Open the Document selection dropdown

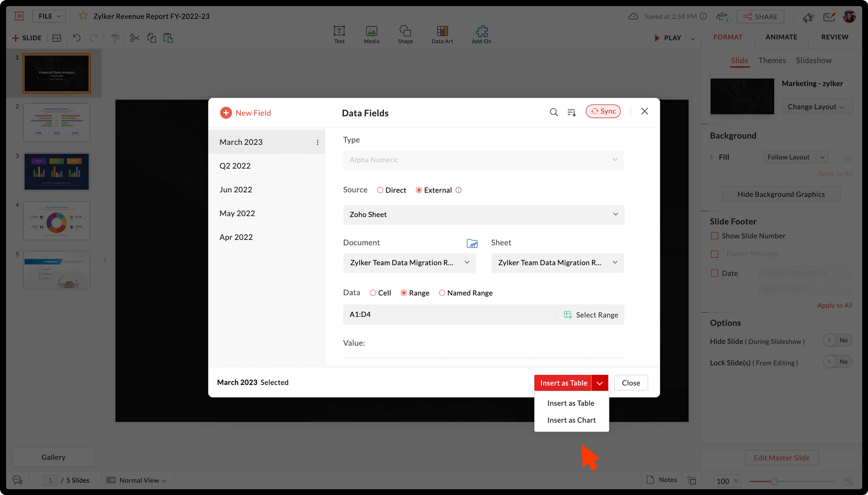point(409,262)
